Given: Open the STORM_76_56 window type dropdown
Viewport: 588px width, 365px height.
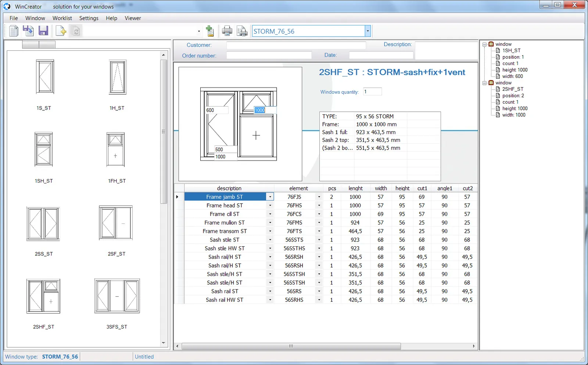Looking at the screenshot, I should (367, 31).
